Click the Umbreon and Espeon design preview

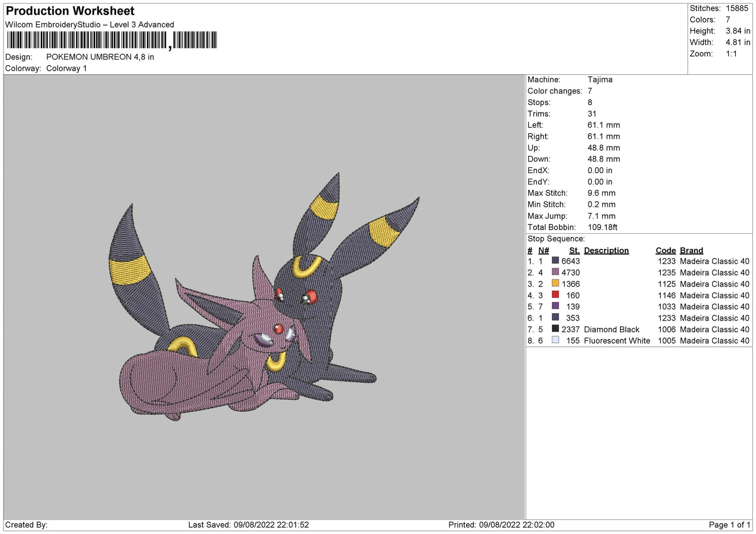pos(264,297)
